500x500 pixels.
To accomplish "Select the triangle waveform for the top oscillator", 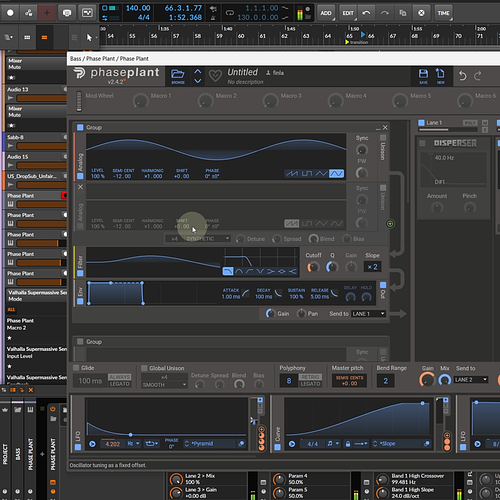I will pyautogui.click(x=321, y=173).
